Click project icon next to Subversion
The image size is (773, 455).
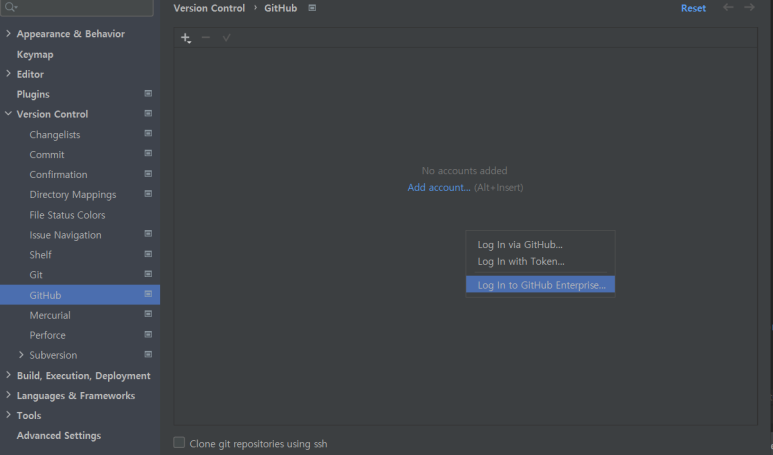coord(148,354)
